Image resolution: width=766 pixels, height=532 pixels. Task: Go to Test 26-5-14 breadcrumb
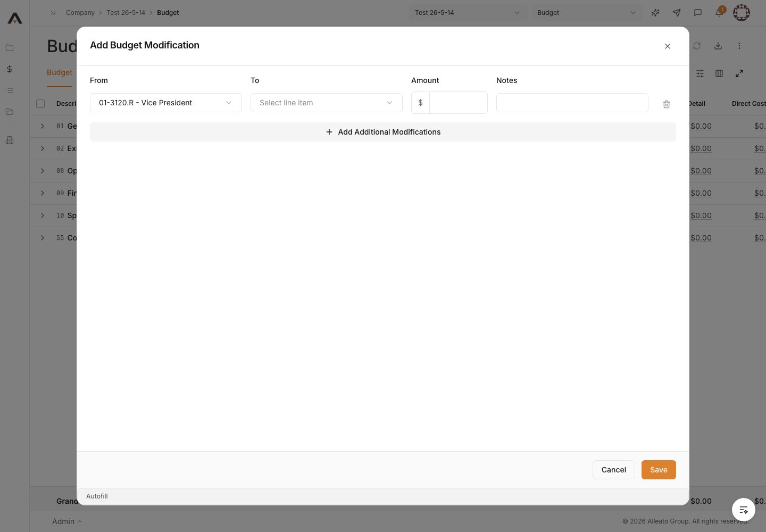(x=126, y=13)
